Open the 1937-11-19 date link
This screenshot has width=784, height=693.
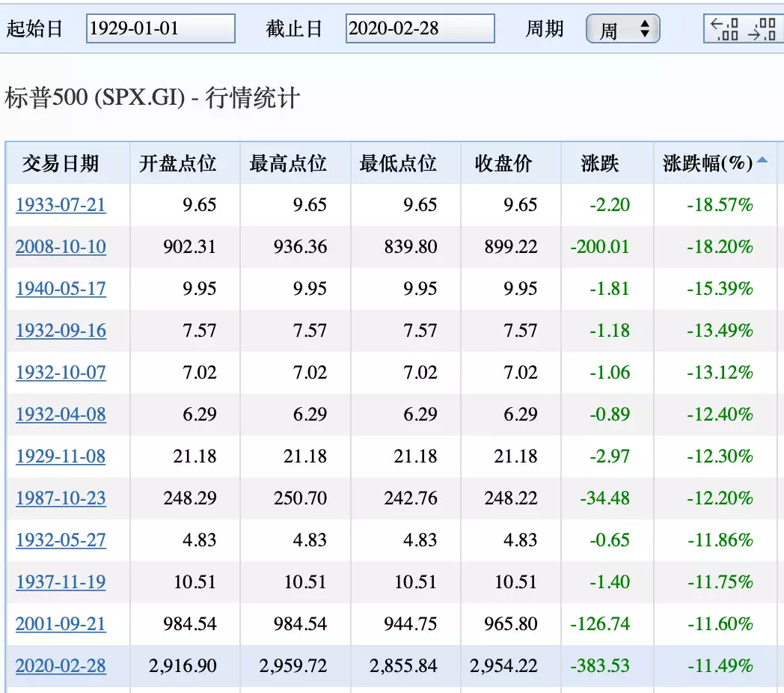[61, 582]
